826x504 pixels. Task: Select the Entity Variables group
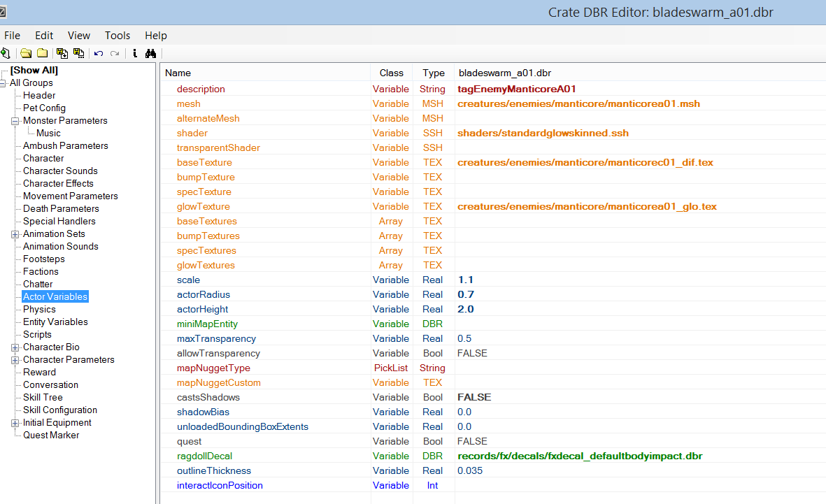coord(55,322)
